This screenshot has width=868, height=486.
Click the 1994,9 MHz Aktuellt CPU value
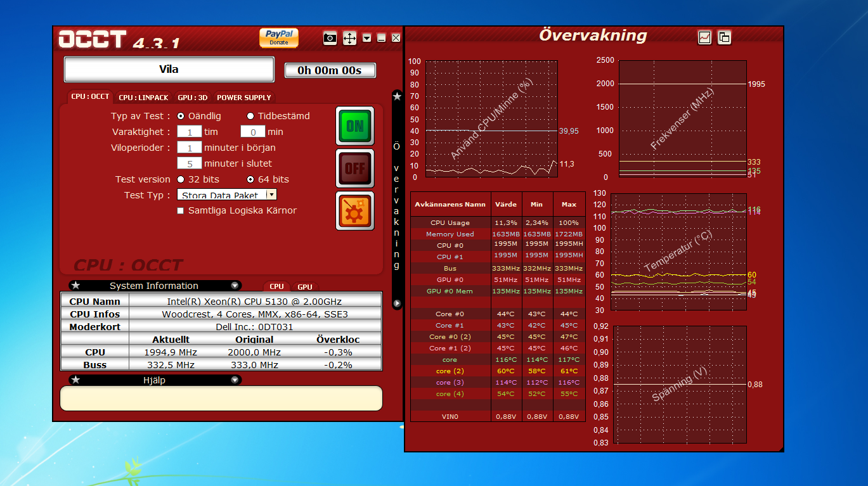click(171, 352)
